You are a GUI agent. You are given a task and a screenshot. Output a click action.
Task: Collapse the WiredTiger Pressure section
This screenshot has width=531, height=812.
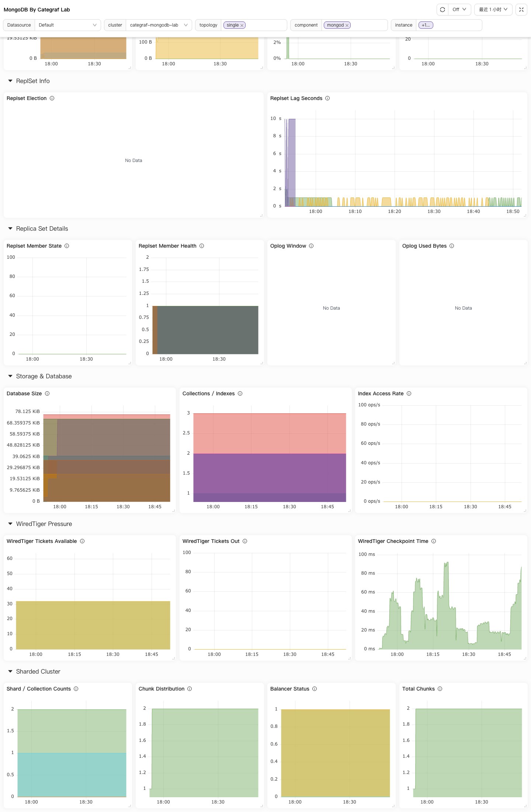[10, 524]
